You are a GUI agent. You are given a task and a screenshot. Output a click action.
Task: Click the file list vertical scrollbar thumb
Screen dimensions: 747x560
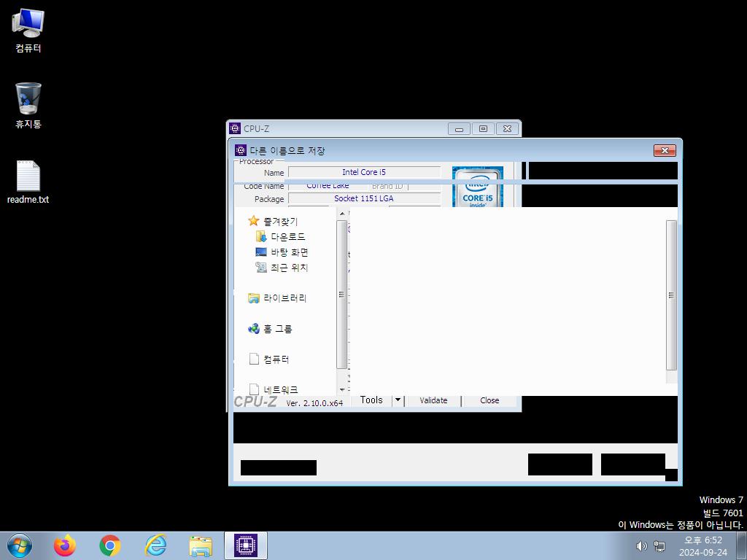point(671,295)
